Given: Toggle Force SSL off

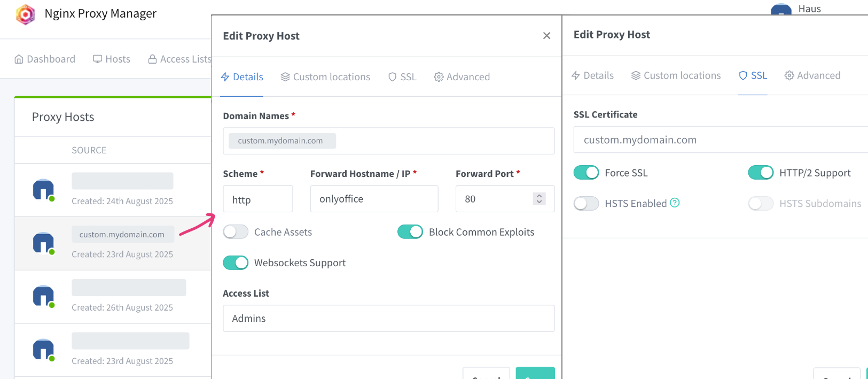Looking at the screenshot, I should 586,173.
